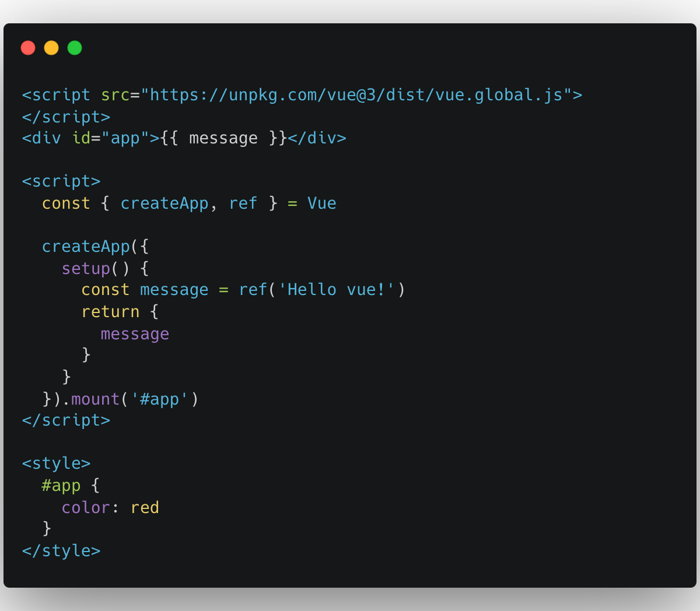Click the color CSS property name
The height and width of the screenshot is (611, 700).
(x=86, y=508)
